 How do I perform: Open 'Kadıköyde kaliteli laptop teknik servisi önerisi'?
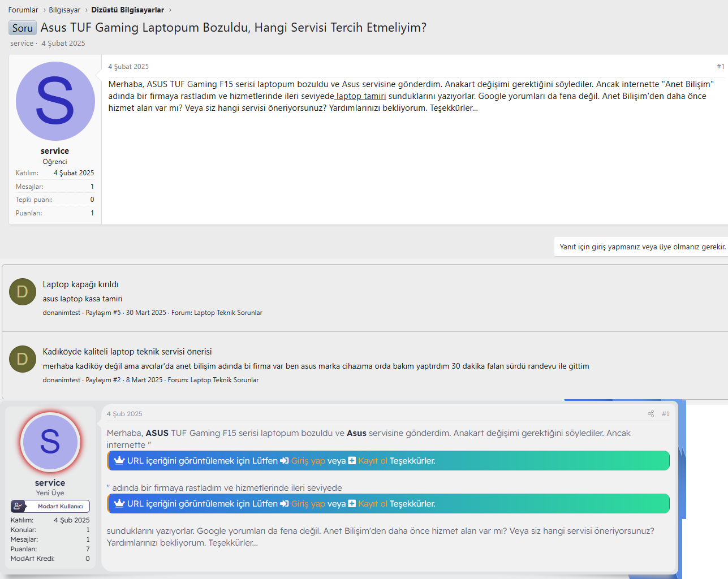pyautogui.click(x=127, y=352)
